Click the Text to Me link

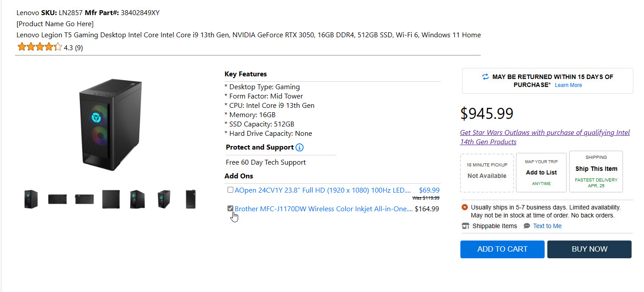(547, 226)
